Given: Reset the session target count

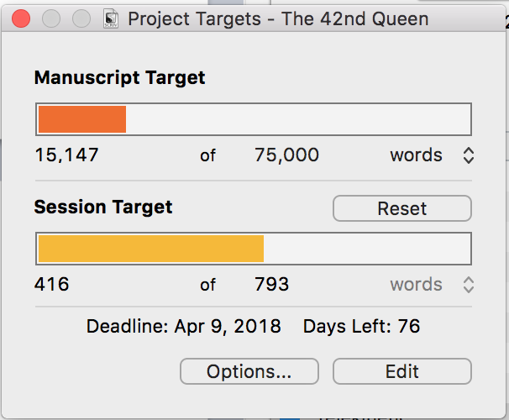Looking at the screenshot, I should click(401, 208).
